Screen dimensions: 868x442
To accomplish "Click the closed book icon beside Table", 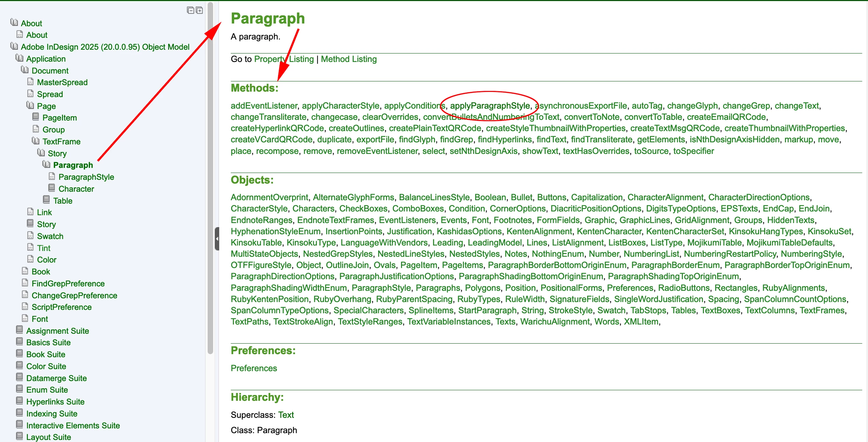I will tap(47, 200).
